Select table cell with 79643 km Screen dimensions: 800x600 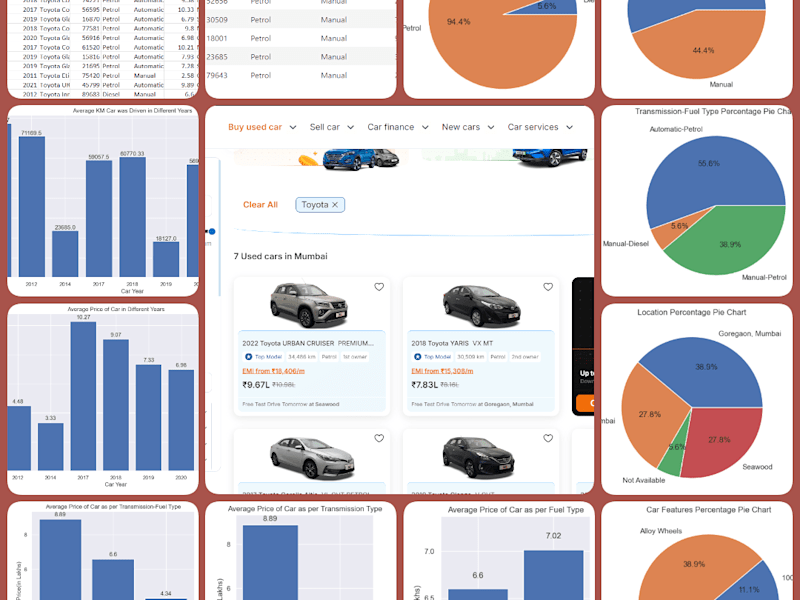pos(217,75)
